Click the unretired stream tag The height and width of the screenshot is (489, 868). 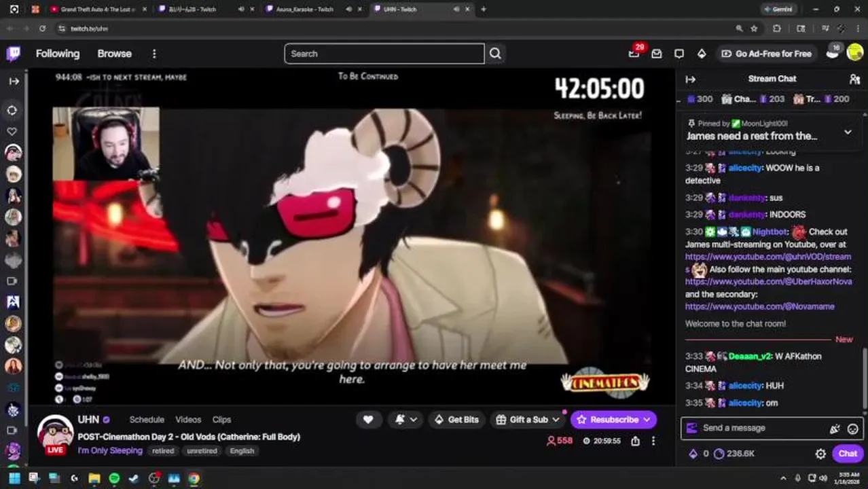point(202,451)
